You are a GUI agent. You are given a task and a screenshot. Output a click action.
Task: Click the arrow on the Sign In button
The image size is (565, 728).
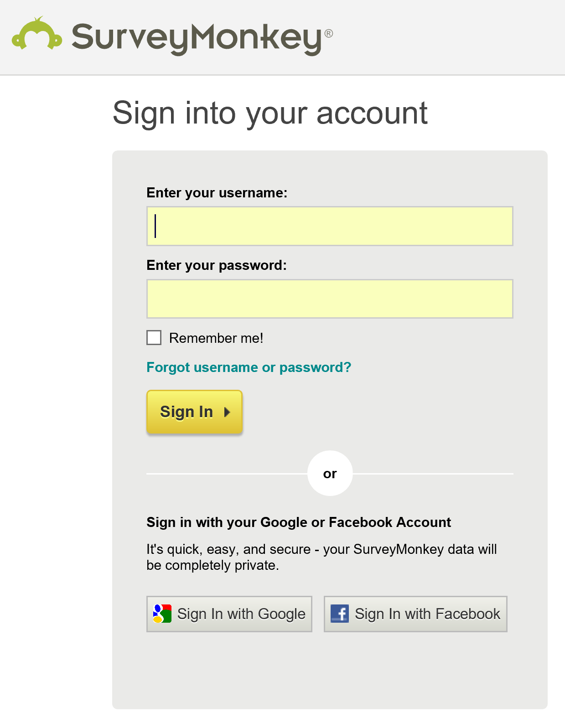(227, 412)
